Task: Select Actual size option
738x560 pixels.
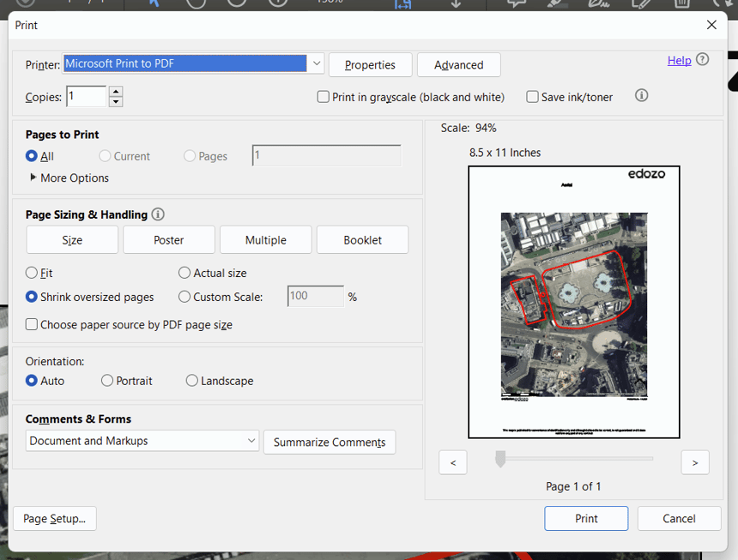Action: (x=184, y=273)
